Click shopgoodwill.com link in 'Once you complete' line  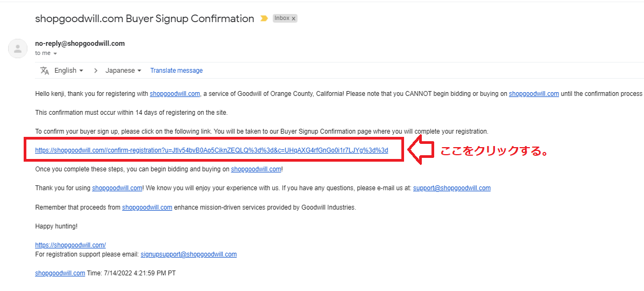click(256, 169)
